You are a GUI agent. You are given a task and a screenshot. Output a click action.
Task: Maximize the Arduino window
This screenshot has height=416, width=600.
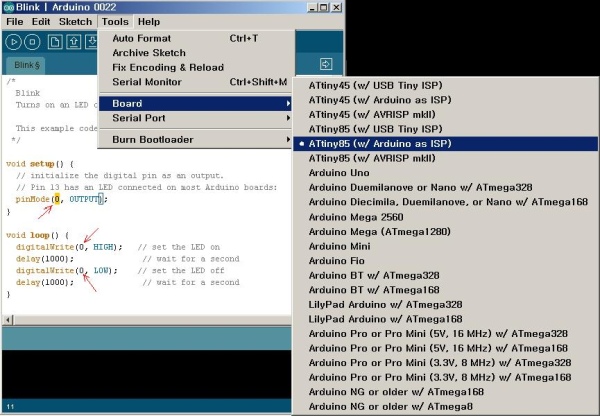coord(324,7)
